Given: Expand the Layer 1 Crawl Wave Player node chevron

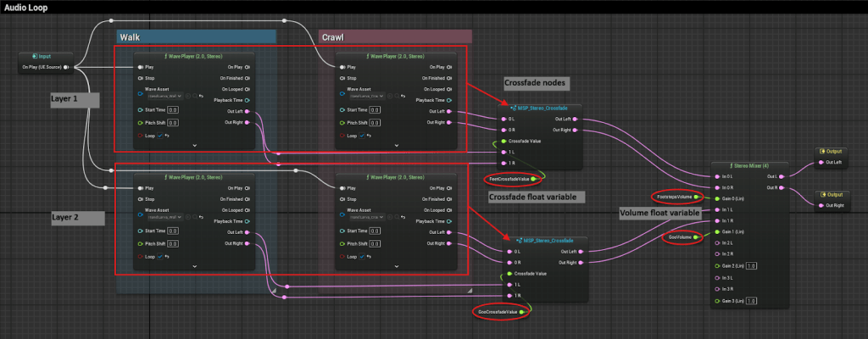Looking at the screenshot, I should click(x=396, y=146).
